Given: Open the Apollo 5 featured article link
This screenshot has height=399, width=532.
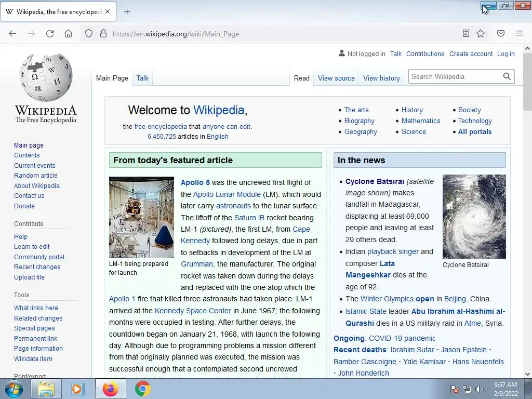Looking at the screenshot, I should [x=195, y=182].
